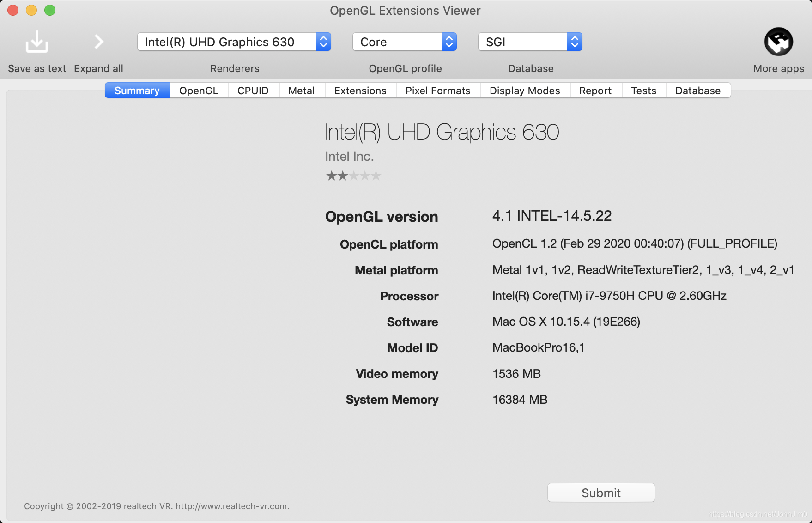Image resolution: width=812 pixels, height=523 pixels.
Task: Click the System Memory label
Action: pyautogui.click(x=392, y=400)
